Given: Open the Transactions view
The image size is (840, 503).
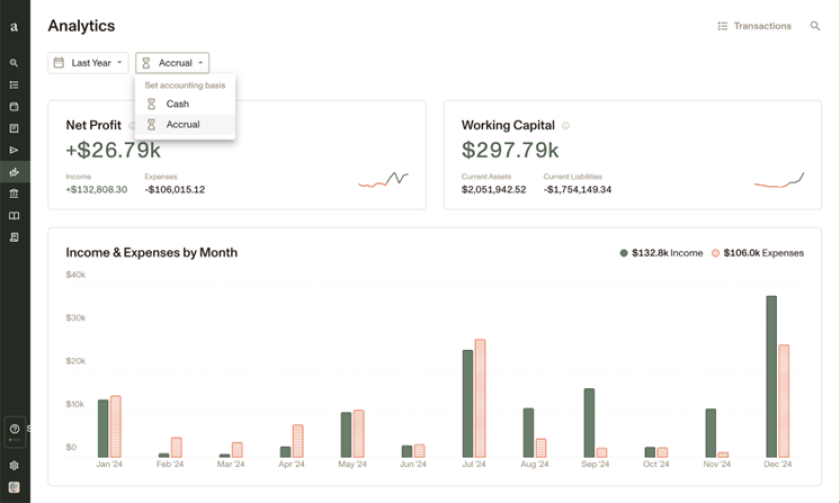Looking at the screenshot, I should coord(754,26).
